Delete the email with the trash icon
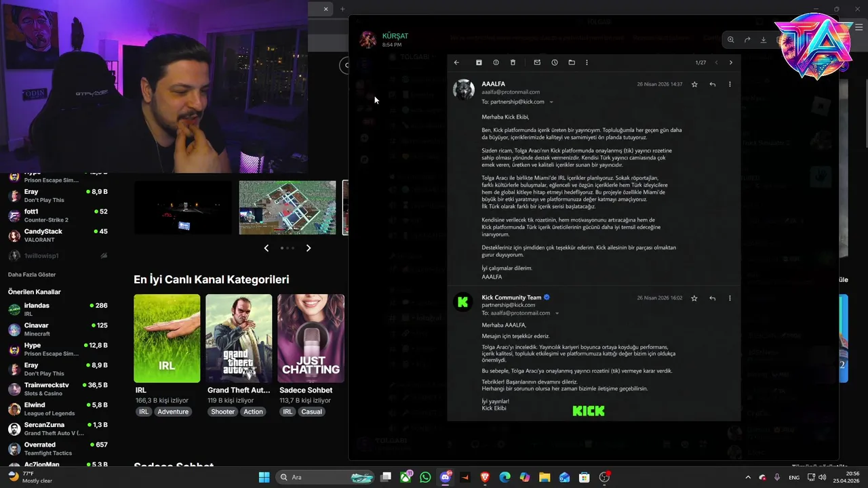868x488 pixels. [513, 62]
